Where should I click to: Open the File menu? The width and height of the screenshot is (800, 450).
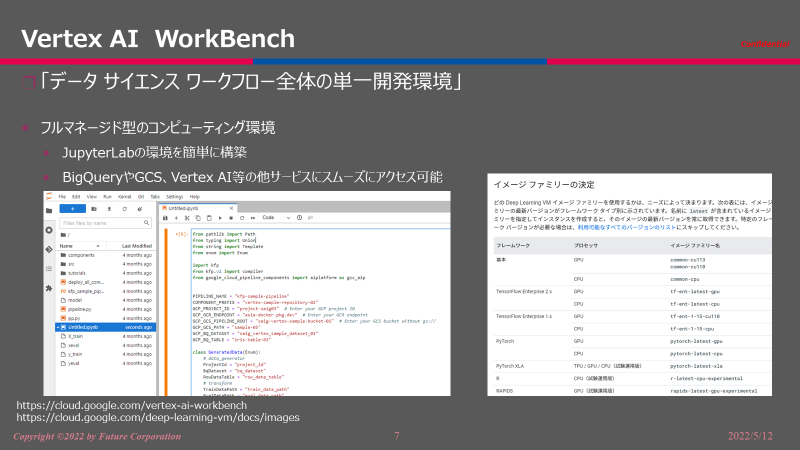[62, 196]
